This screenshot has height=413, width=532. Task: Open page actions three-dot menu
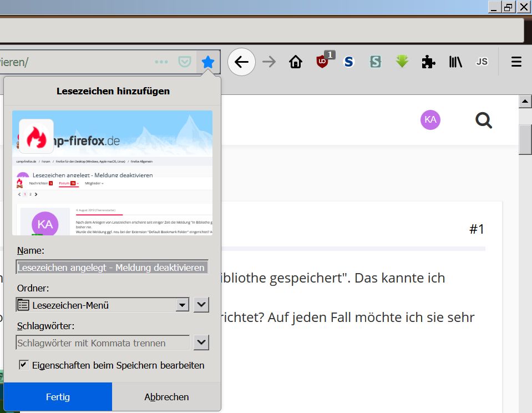point(161,62)
